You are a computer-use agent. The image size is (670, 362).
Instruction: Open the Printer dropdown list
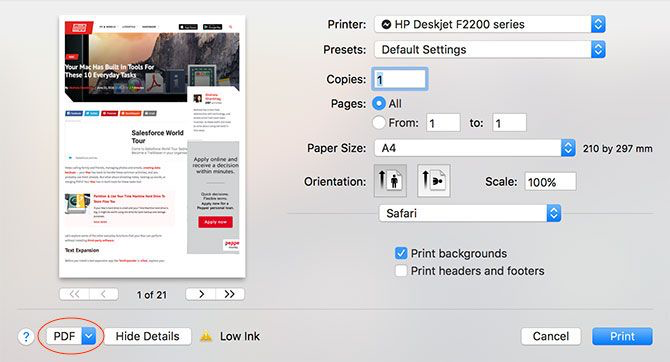[490, 24]
